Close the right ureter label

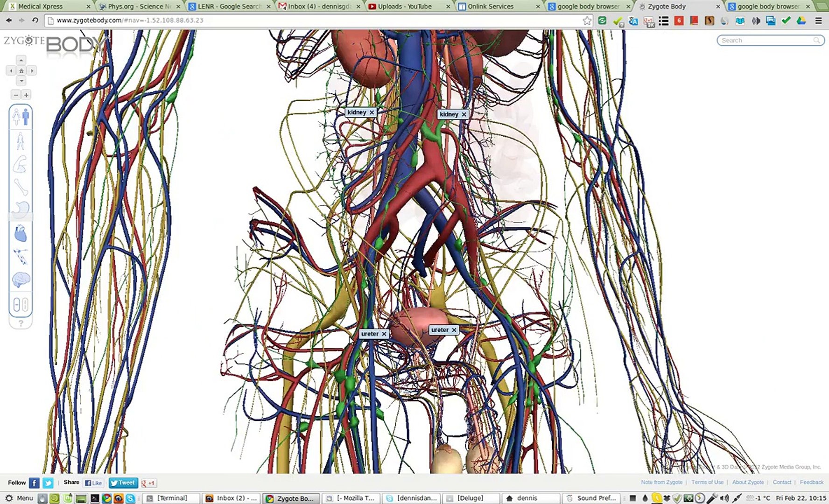tap(454, 330)
